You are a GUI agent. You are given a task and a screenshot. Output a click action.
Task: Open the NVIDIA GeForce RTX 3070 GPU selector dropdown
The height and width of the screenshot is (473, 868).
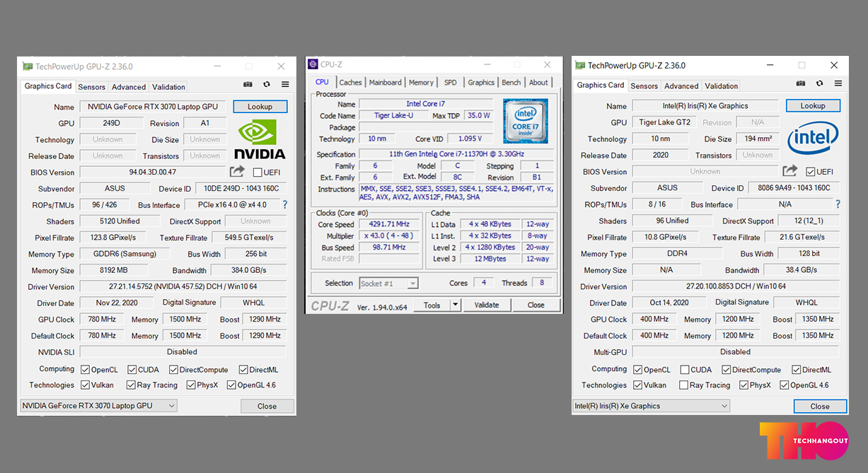[x=98, y=406]
